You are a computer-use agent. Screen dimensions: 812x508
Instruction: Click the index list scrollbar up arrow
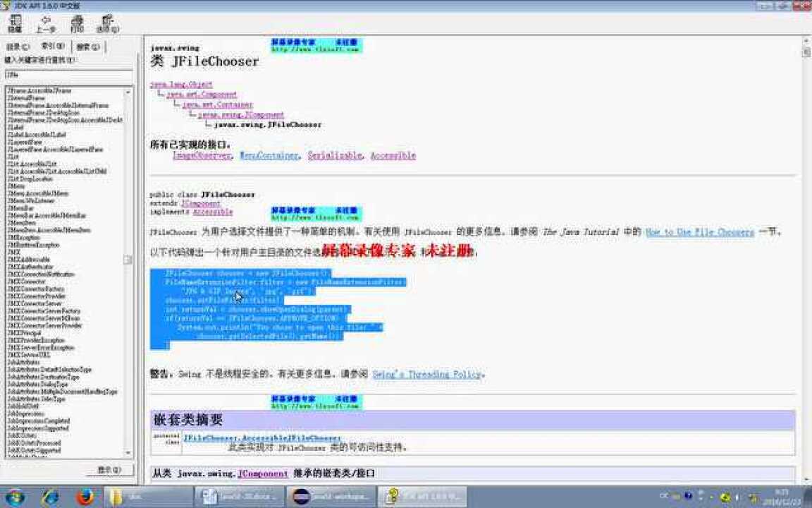click(x=128, y=92)
